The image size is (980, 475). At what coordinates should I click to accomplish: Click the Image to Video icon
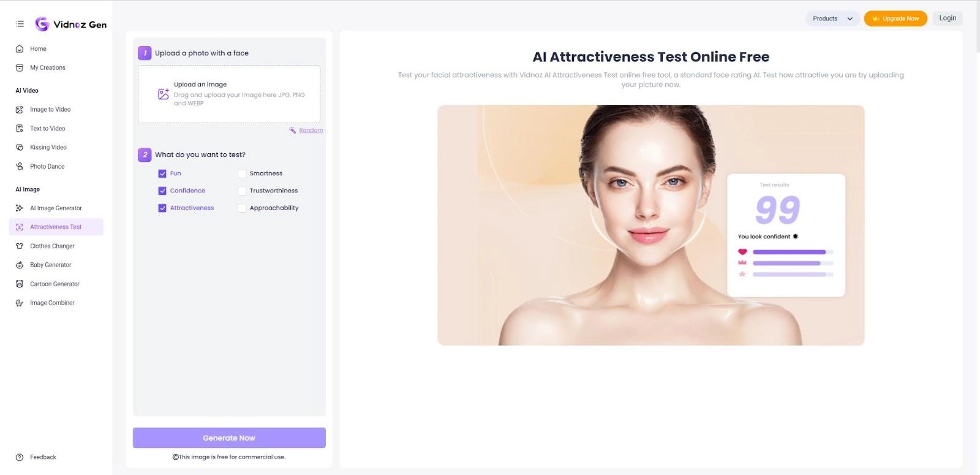click(x=20, y=110)
